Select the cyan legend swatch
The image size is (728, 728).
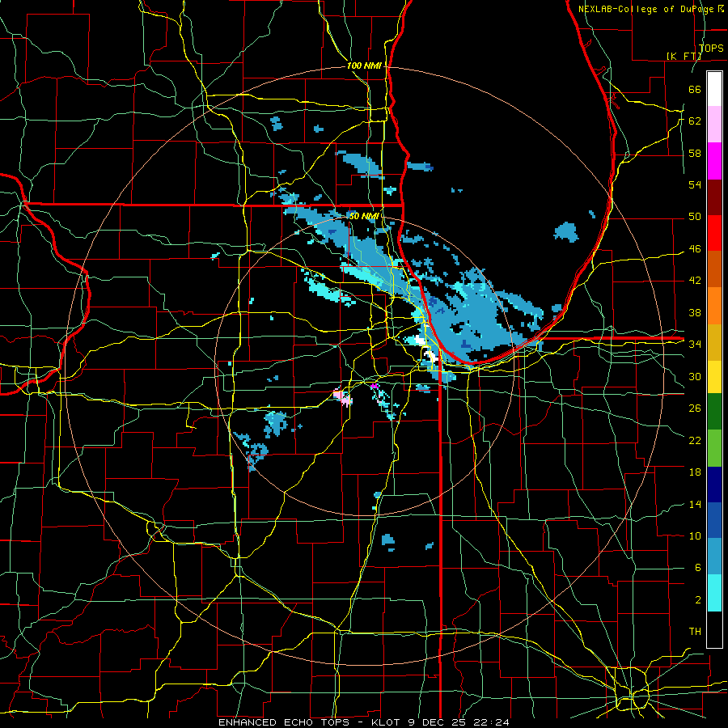(x=714, y=593)
